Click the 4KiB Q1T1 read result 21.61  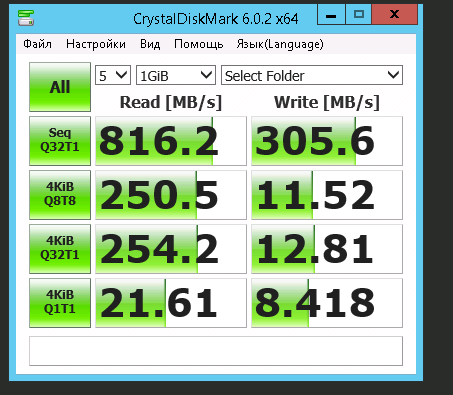pyautogui.click(x=171, y=303)
